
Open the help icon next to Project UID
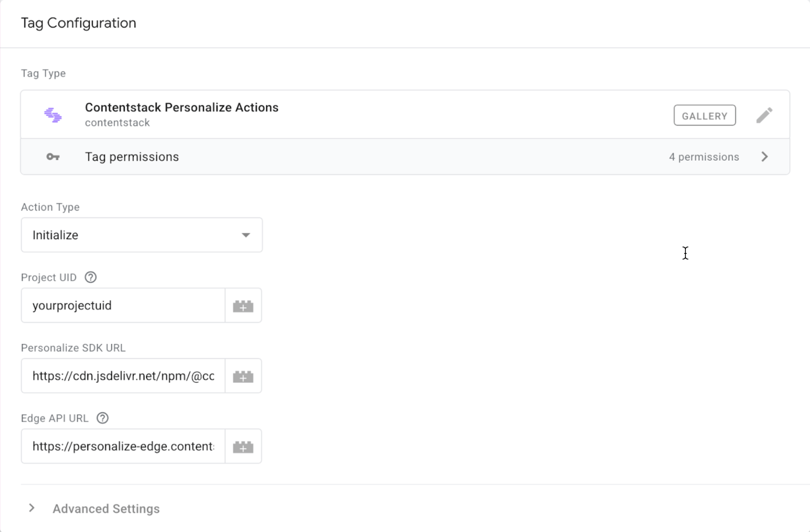[90, 277]
